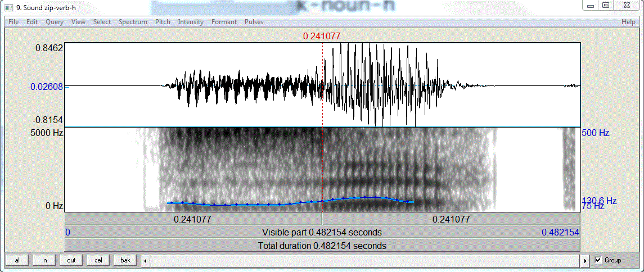Click the 0.482154 end time label
This screenshot has width=644, height=272.
560,233
